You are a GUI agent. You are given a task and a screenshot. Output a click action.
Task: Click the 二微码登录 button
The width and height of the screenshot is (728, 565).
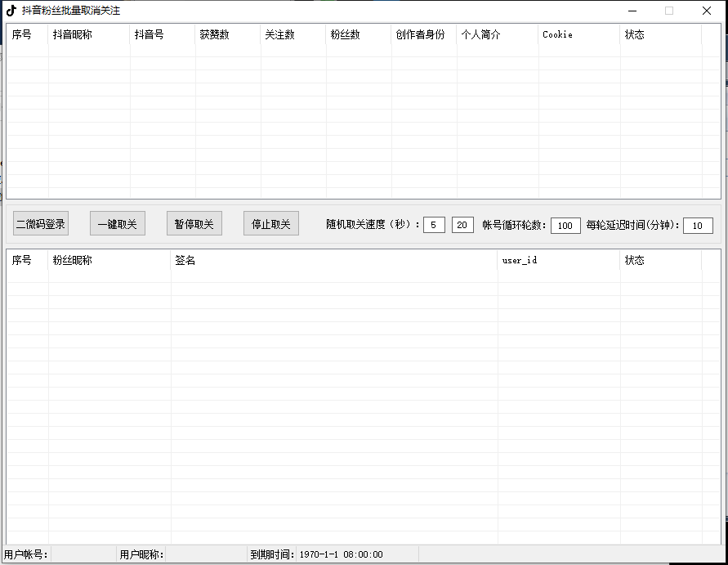click(x=41, y=223)
